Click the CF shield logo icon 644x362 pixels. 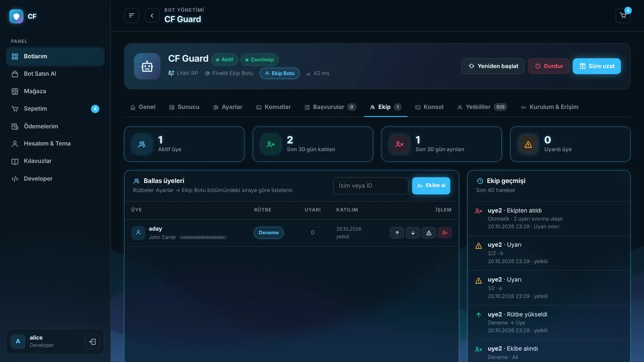[x=17, y=17]
